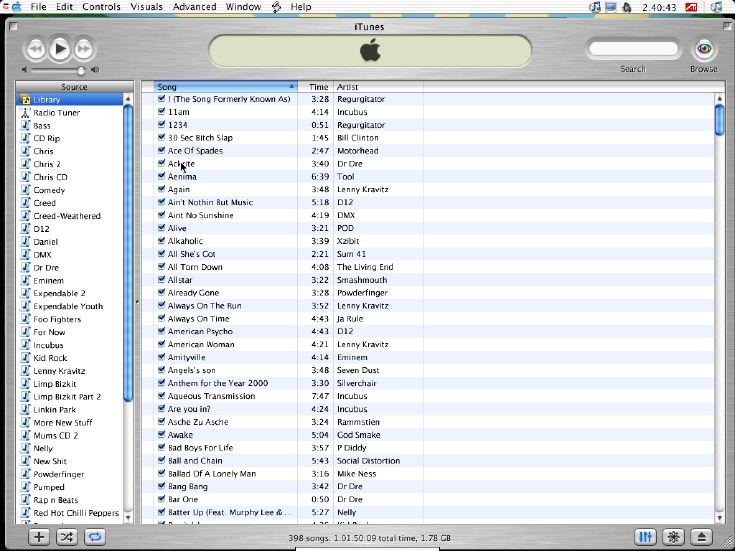The image size is (735, 551).
Task: Uncheck the song Bang Bang
Action: click(161, 486)
